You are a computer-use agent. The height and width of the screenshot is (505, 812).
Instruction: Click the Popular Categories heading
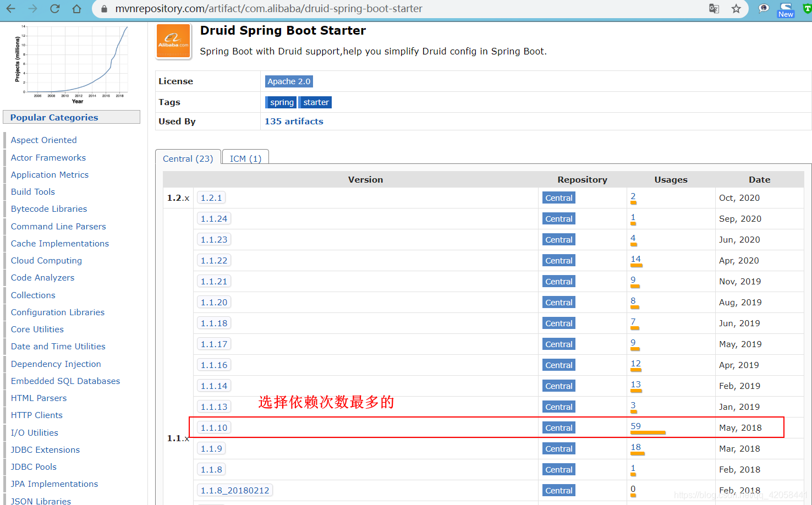pos(54,118)
